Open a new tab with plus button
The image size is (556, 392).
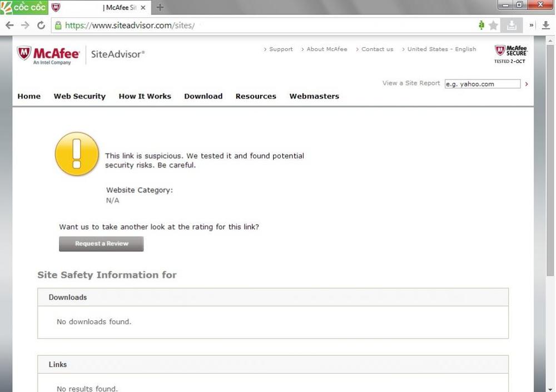[160, 7]
